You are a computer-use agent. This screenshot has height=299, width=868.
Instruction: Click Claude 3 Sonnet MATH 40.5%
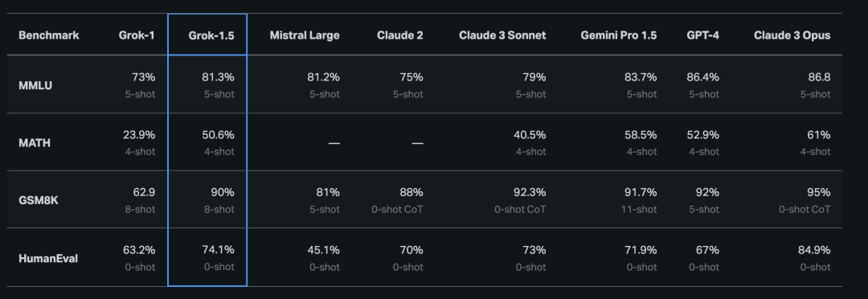click(x=530, y=134)
